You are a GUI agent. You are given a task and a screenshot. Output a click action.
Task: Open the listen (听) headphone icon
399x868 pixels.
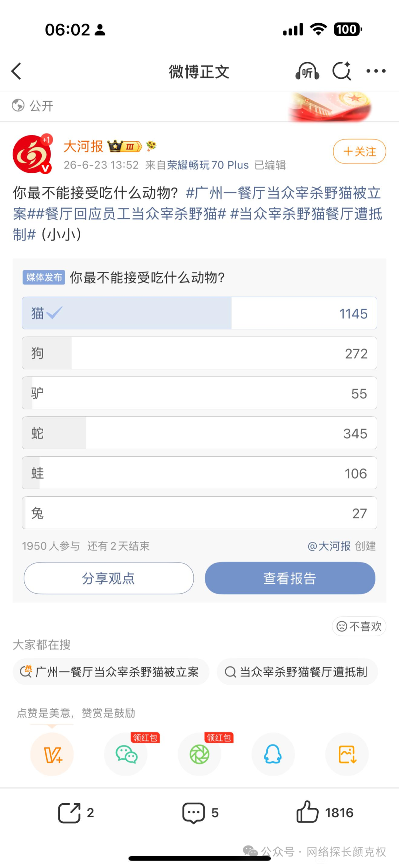(307, 71)
